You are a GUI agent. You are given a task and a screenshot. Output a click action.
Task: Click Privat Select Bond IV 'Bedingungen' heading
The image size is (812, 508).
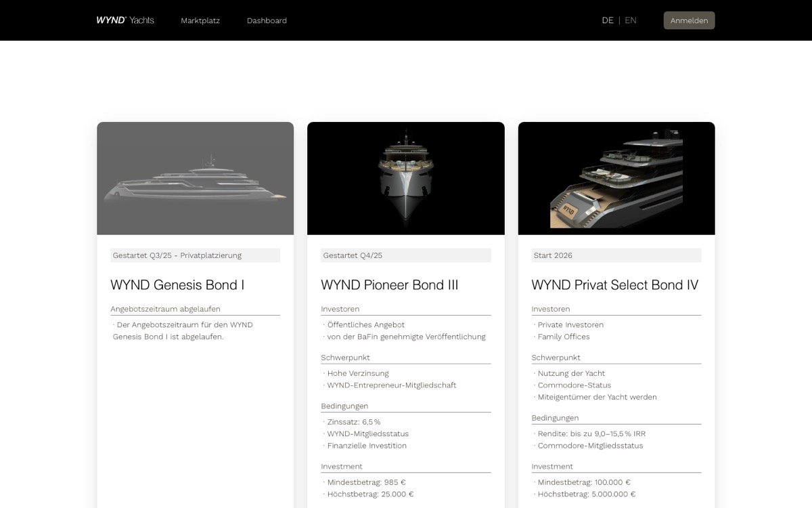pos(555,418)
